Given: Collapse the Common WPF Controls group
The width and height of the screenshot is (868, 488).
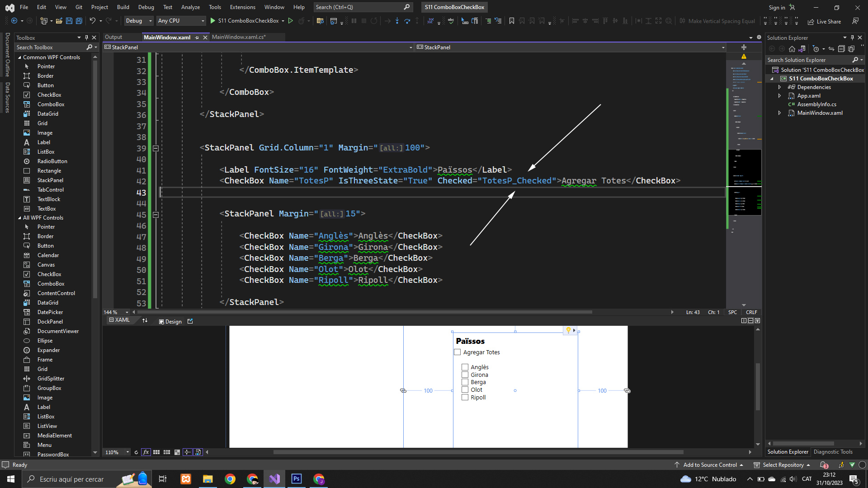Looking at the screenshot, I should pyautogui.click(x=19, y=57).
